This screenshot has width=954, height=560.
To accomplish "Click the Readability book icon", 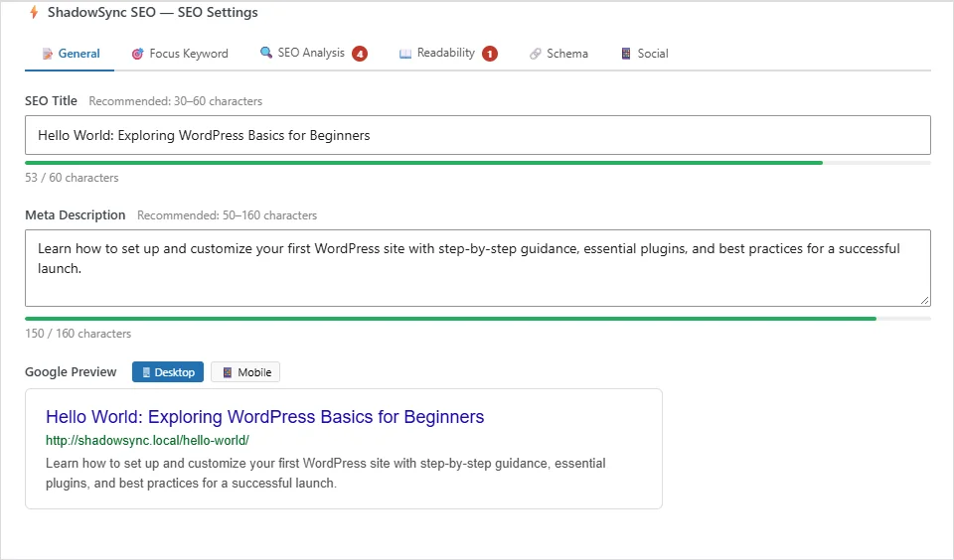I will 405,54.
